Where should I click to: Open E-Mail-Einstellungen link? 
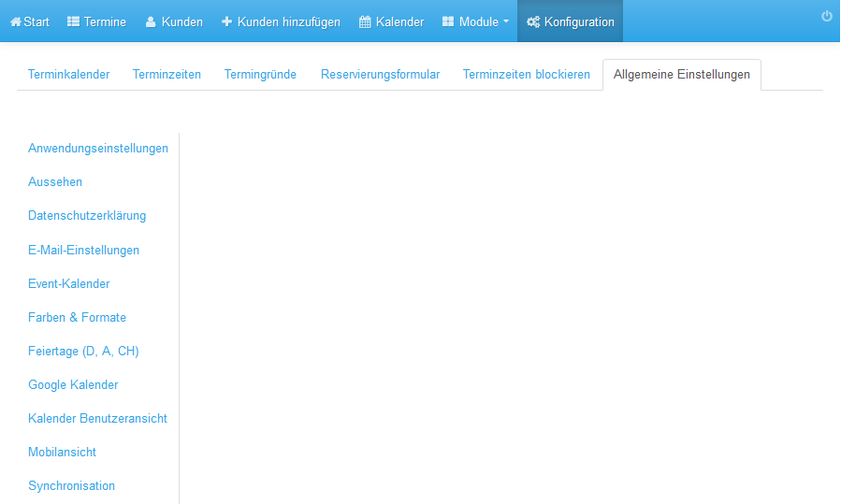[x=83, y=250]
